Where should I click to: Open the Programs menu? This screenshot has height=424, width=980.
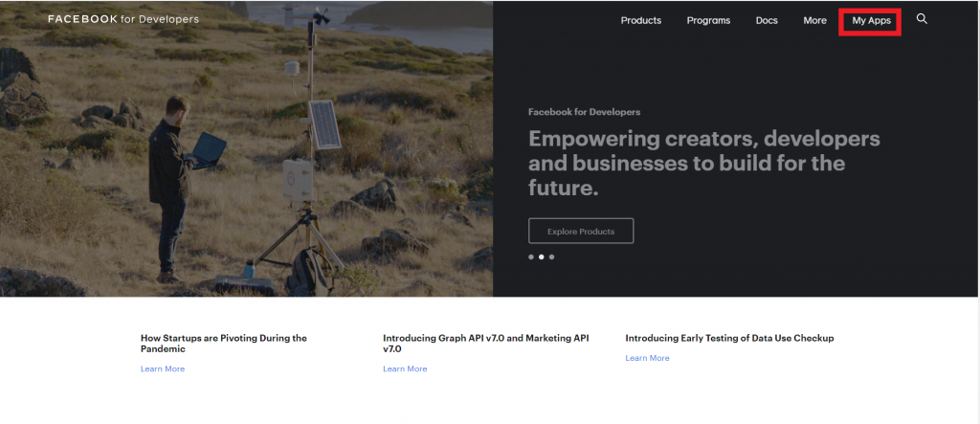[x=708, y=20]
